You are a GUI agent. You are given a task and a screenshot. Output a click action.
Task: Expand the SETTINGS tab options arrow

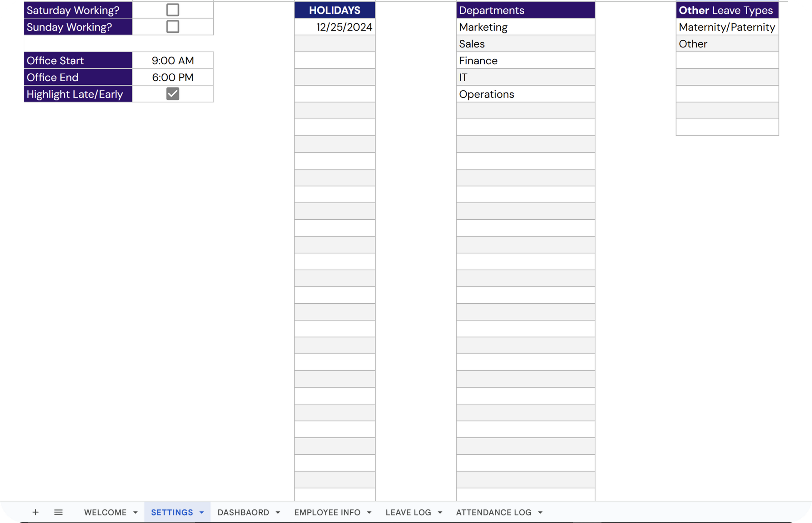click(202, 512)
